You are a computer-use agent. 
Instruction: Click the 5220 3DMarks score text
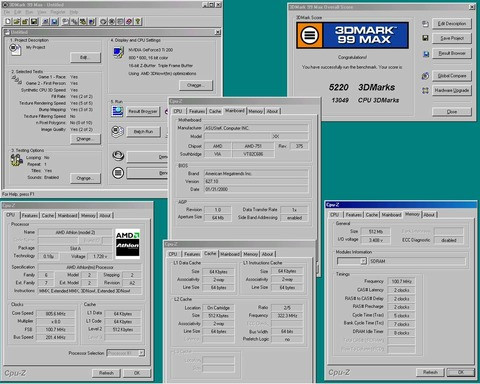coord(362,87)
